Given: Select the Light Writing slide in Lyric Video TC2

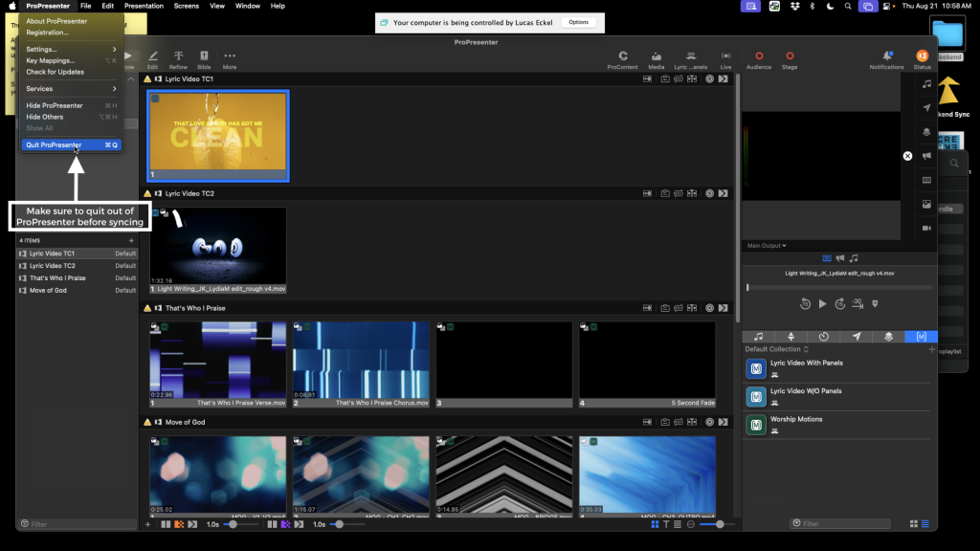Looking at the screenshot, I should click(x=218, y=250).
